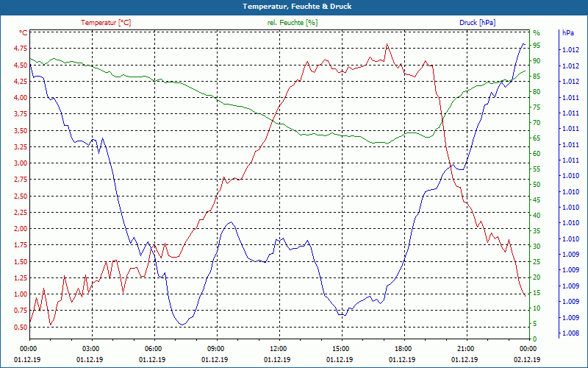Click the chart title 'Temperatur, Feuchte & Druck'

(297, 7)
